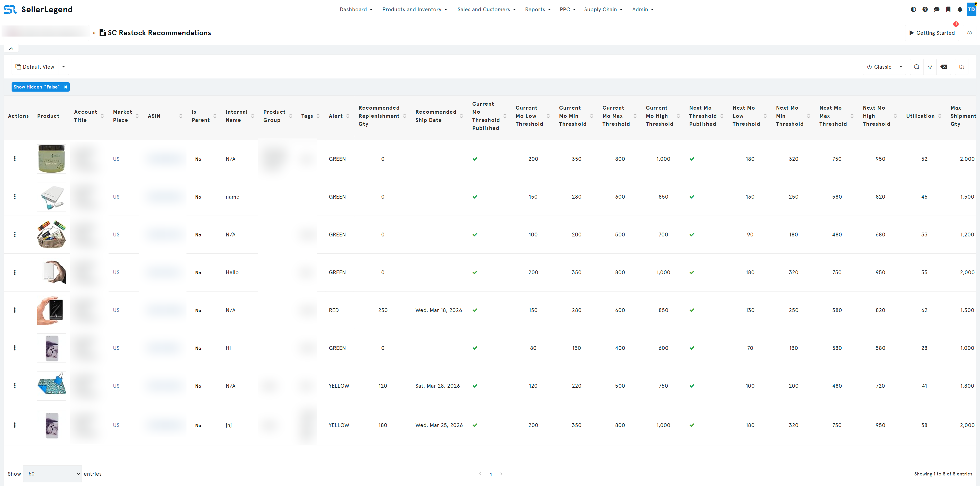Open the Classic layout dropdown arrow
This screenshot has height=486, width=980.
(x=901, y=67)
